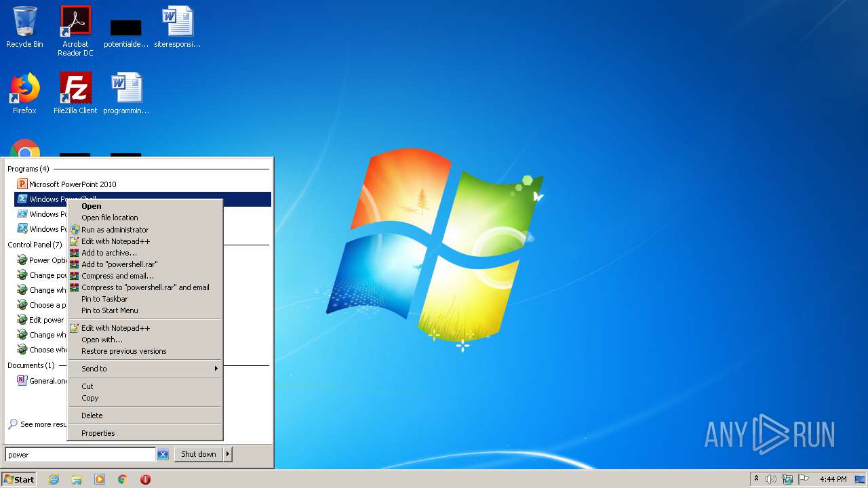Click the Shut down button
This screenshot has height=488, width=868.
[199, 454]
